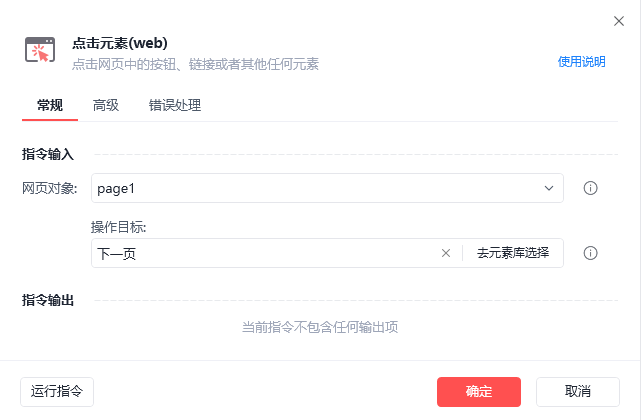Expand the 网页对象 dropdown arrow

coord(549,188)
